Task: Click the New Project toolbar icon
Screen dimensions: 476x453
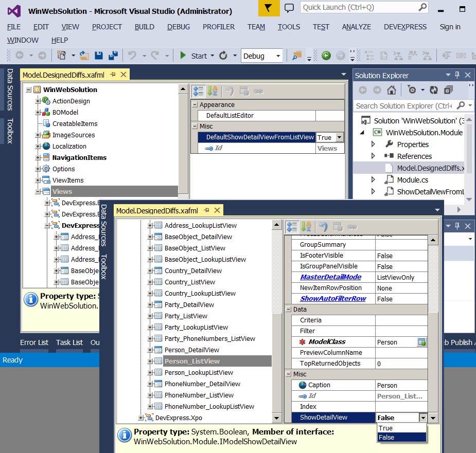Action: coord(62,56)
